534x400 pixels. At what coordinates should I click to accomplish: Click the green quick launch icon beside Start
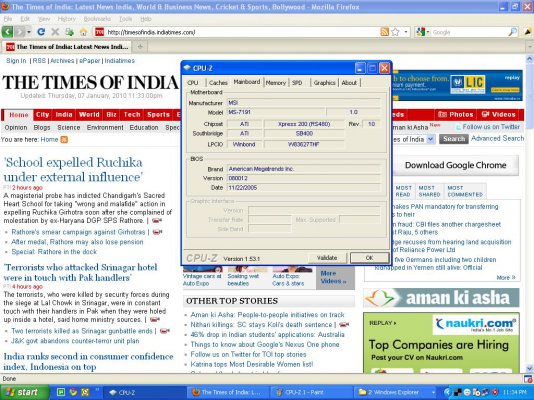(x=61, y=392)
